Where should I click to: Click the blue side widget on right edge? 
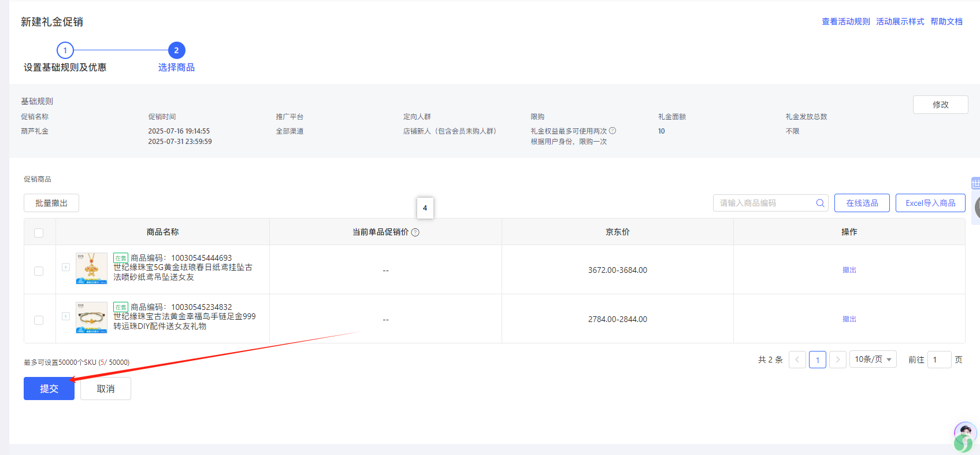point(975,184)
